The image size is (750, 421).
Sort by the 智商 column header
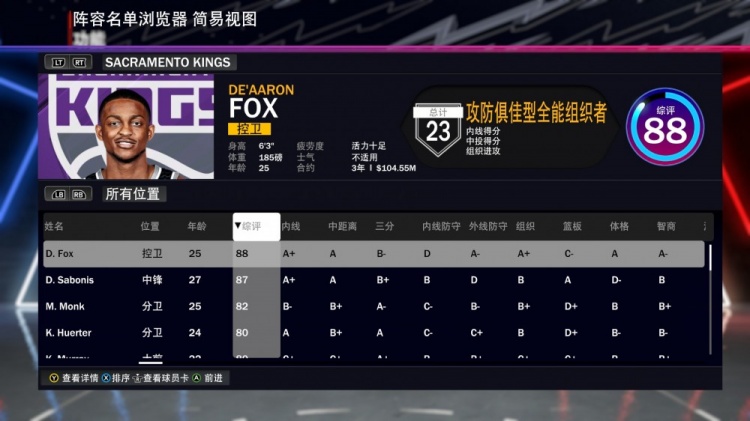pos(666,226)
